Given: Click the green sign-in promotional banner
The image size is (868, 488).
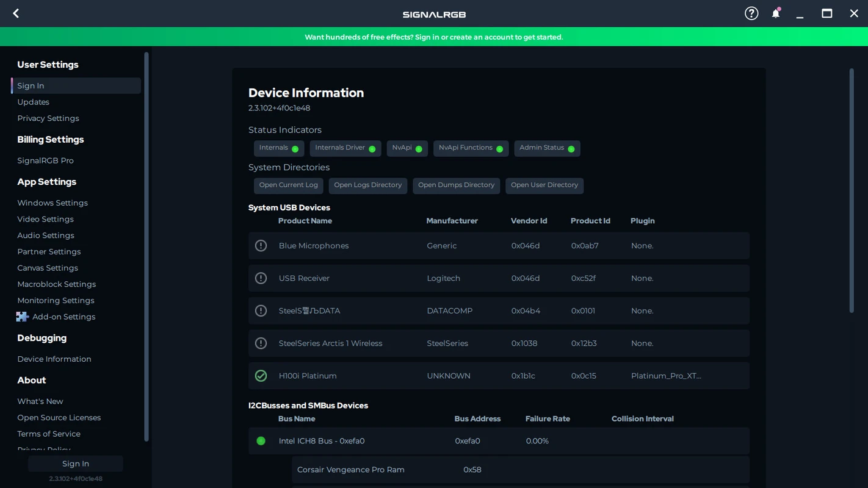Looking at the screenshot, I should pos(434,37).
